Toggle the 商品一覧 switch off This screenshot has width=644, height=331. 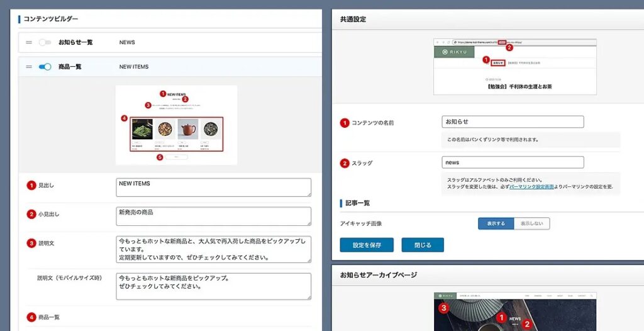45,67
